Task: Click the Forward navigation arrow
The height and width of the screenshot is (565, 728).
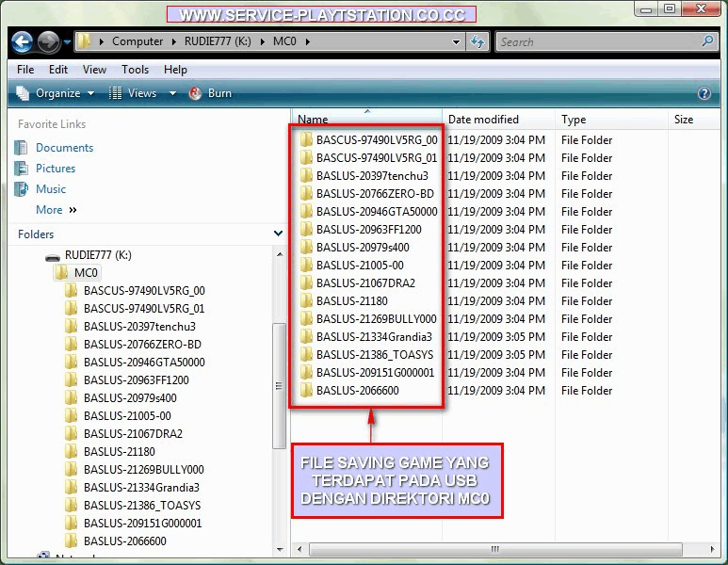Action: (x=48, y=41)
